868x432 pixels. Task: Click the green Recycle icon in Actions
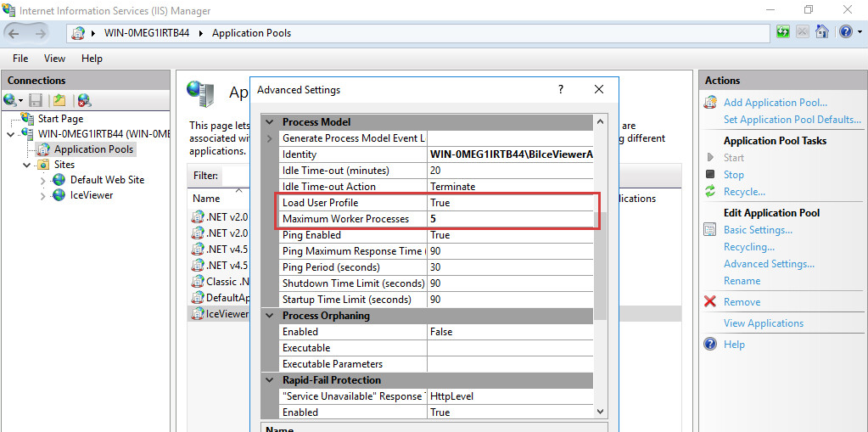click(x=710, y=192)
